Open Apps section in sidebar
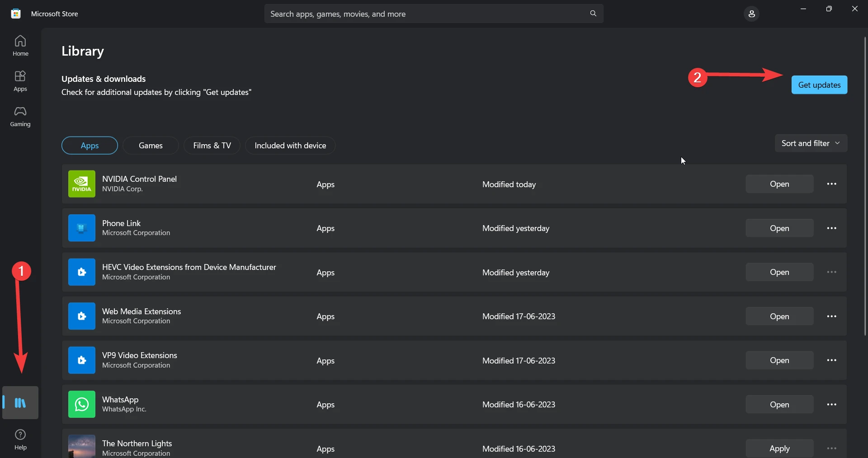This screenshot has height=458, width=868. coord(20,81)
